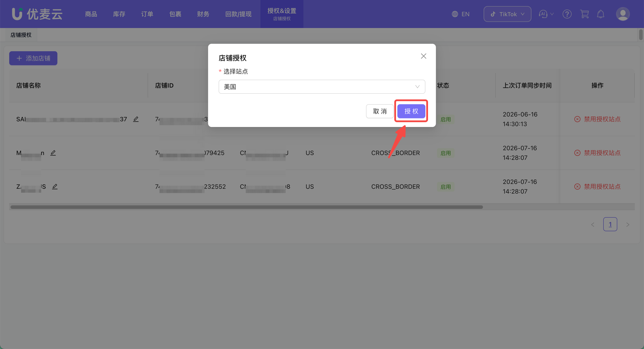
Task: Open the 包裹 menu
Action: [x=175, y=14]
